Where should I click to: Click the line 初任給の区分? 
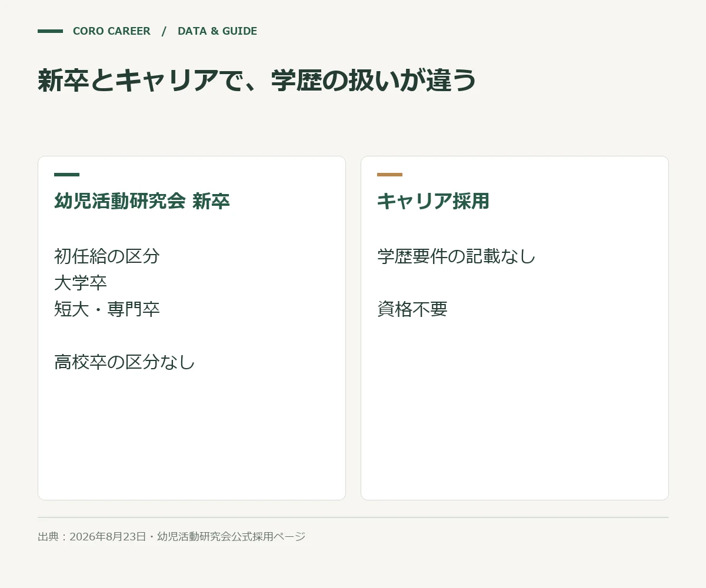pos(107,256)
